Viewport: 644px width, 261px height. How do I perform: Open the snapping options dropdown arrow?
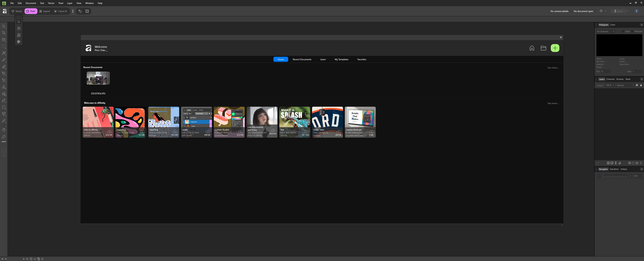[x=605, y=11]
